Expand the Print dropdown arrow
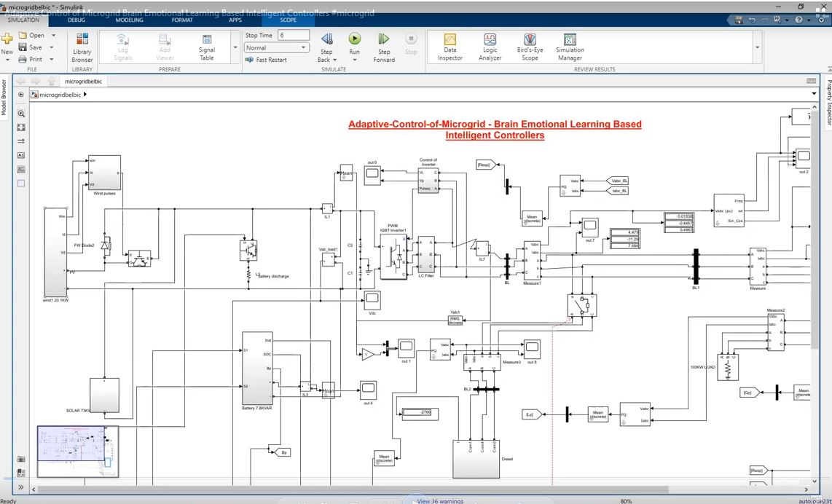The height and width of the screenshot is (504, 832). (52, 60)
